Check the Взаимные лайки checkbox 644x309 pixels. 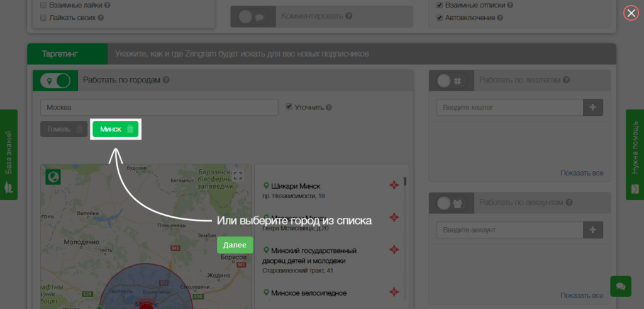pyautogui.click(x=43, y=5)
